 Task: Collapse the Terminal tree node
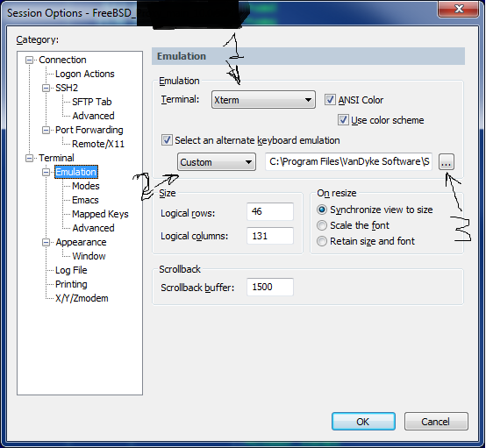click(x=29, y=159)
